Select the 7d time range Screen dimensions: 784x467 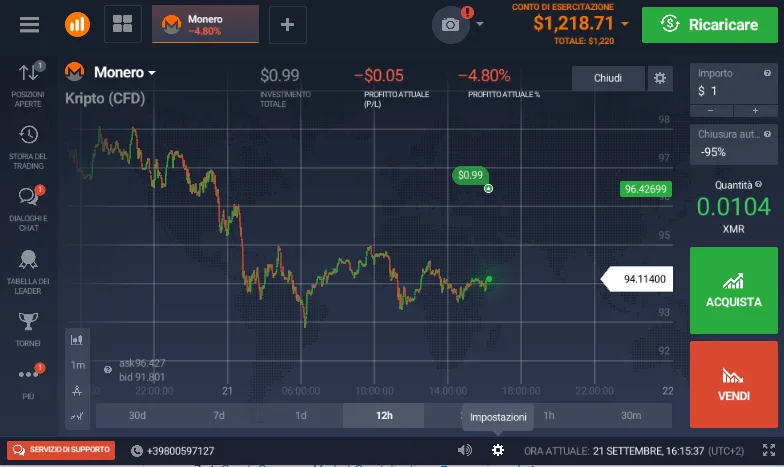click(x=219, y=416)
